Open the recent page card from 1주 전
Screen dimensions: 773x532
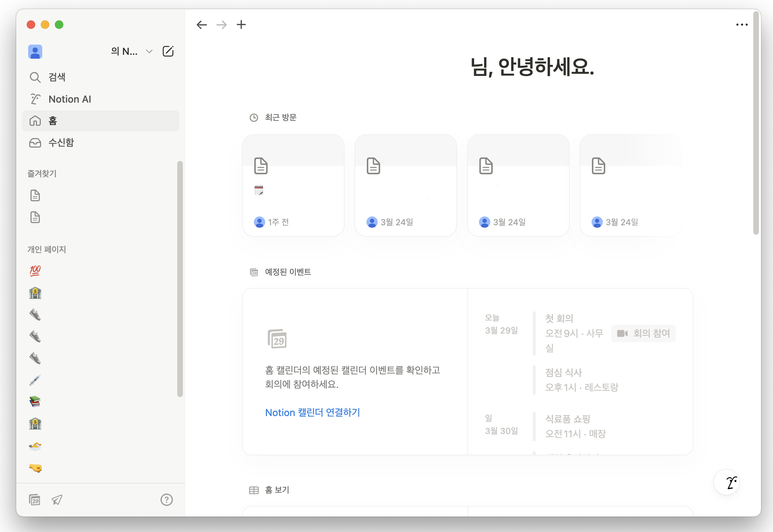[293, 186]
